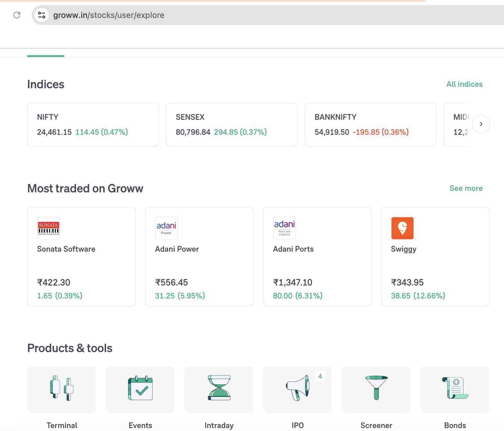Click the Bonds label

(x=455, y=426)
